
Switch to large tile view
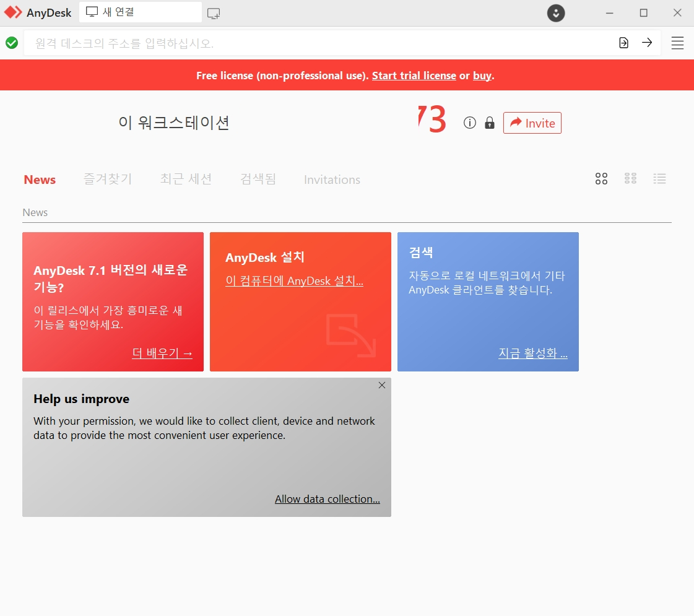pos(601,179)
